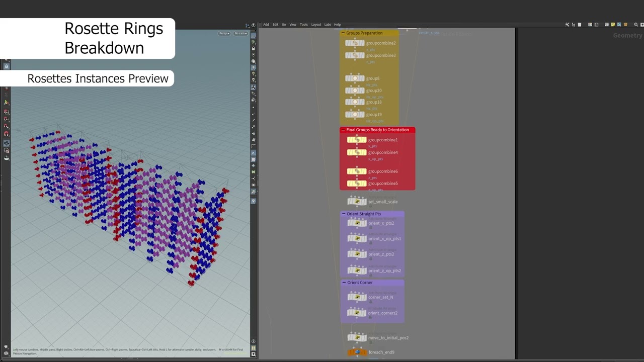Create a sticky note in the network editor

[x=613, y=24]
